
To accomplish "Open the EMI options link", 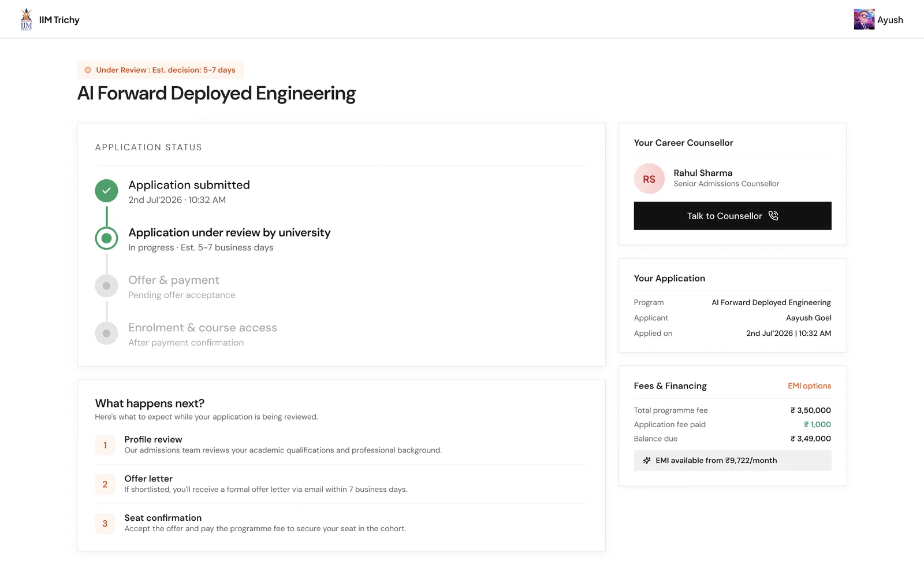I will (809, 386).
